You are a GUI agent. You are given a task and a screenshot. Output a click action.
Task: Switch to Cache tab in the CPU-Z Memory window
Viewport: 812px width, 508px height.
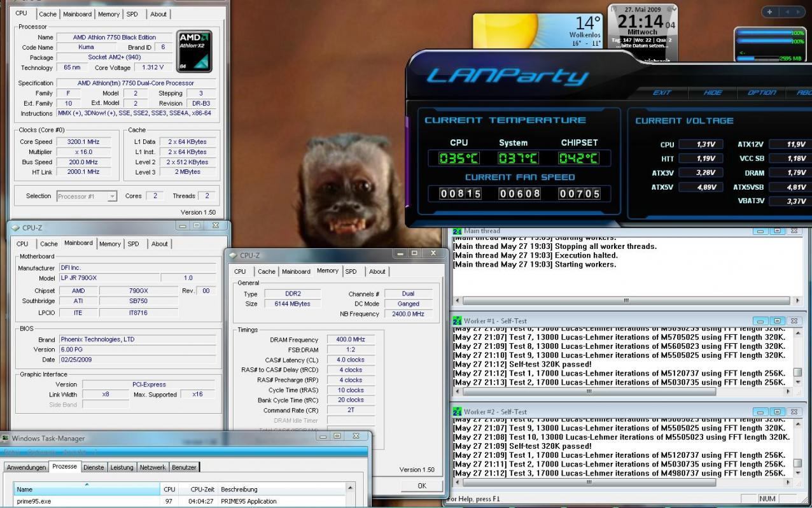click(267, 271)
